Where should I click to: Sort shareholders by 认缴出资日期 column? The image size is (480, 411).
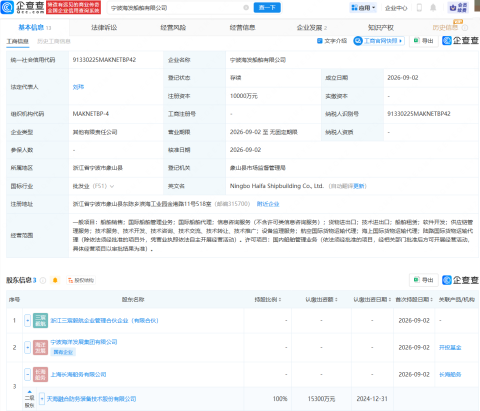point(372,299)
